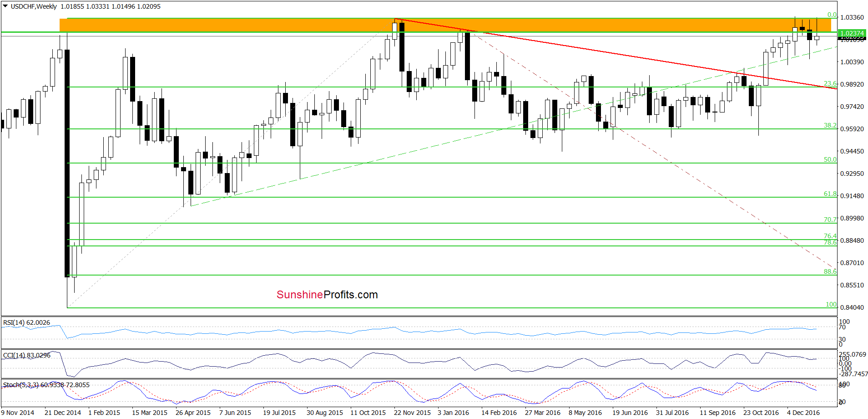Click the 19 Jul 2015 date label
Image resolution: width=868 pixels, height=419 pixels.
tap(279, 413)
